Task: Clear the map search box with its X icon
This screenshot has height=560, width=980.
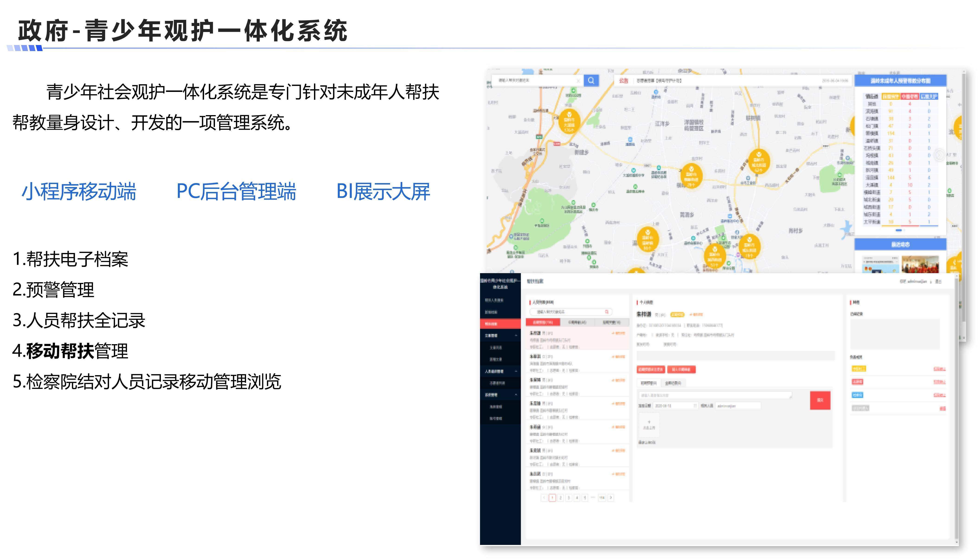Action: coord(578,81)
